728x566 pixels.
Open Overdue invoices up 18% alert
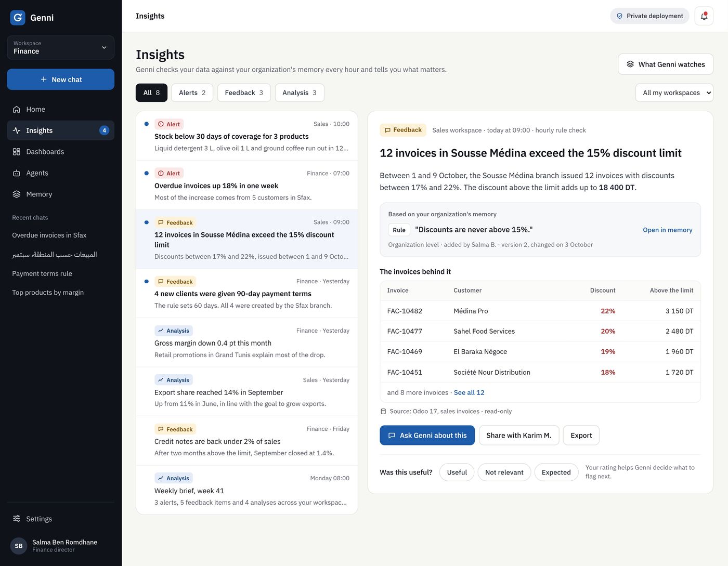(247, 186)
